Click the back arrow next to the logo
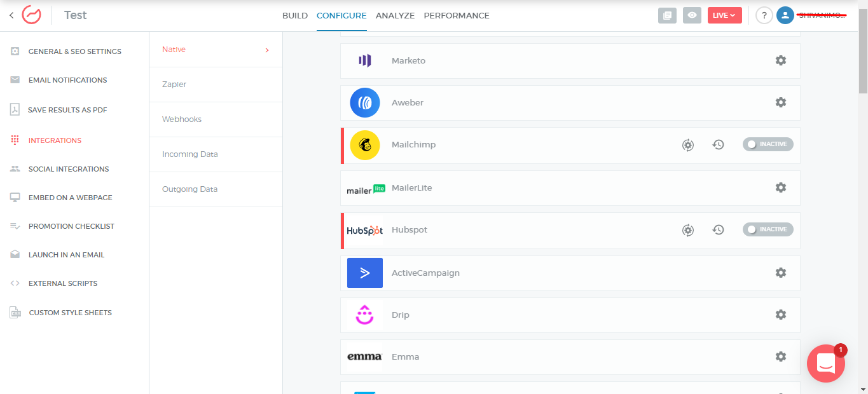Image resolution: width=868 pixels, height=394 pixels. click(11, 15)
